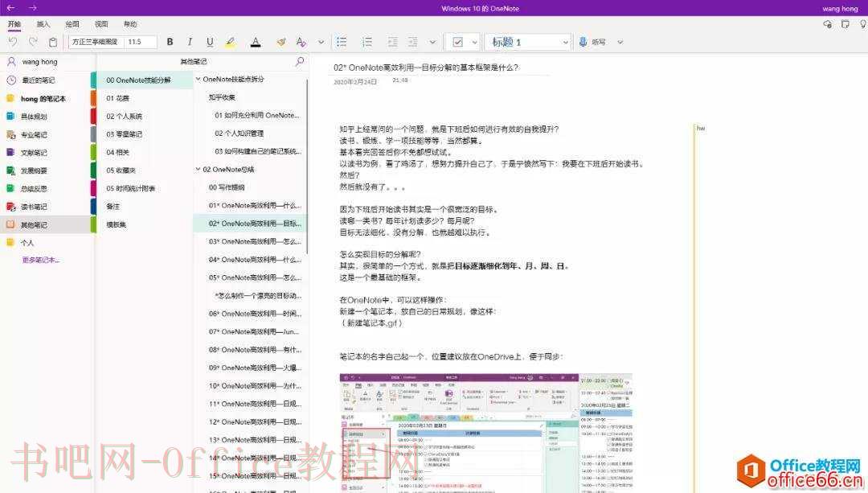Screen dimensions: 868x493
Task: Open the feed notes icon
Action: click(845, 24)
